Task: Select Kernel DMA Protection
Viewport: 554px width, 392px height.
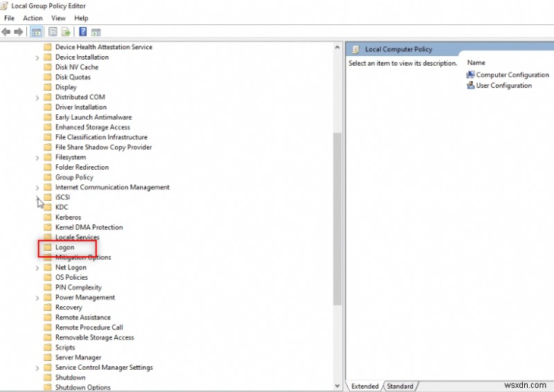Action: (89, 227)
